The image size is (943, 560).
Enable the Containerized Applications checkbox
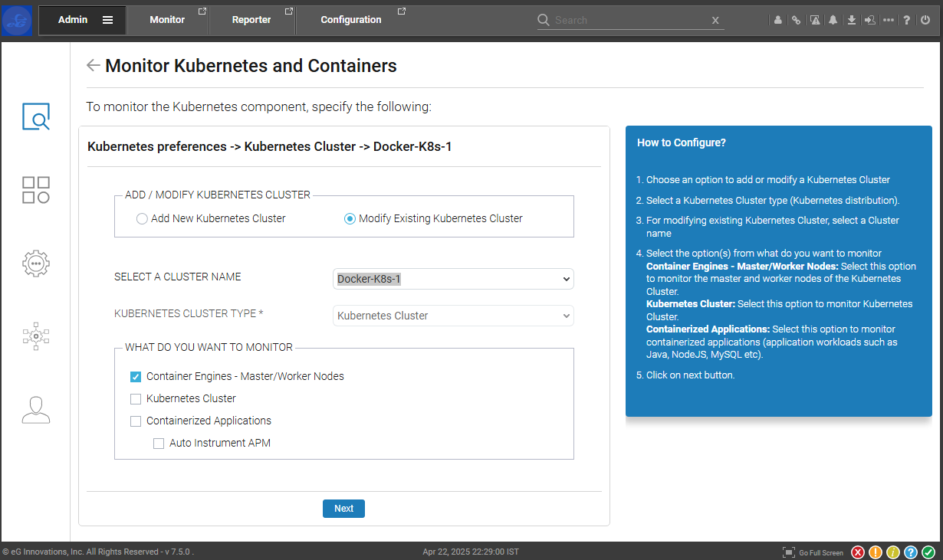click(x=136, y=421)
